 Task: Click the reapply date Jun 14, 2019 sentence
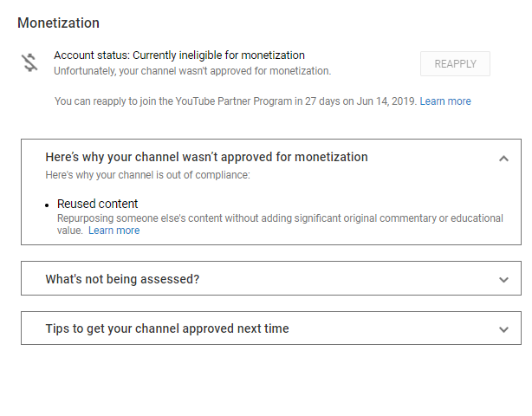point(236,101)
